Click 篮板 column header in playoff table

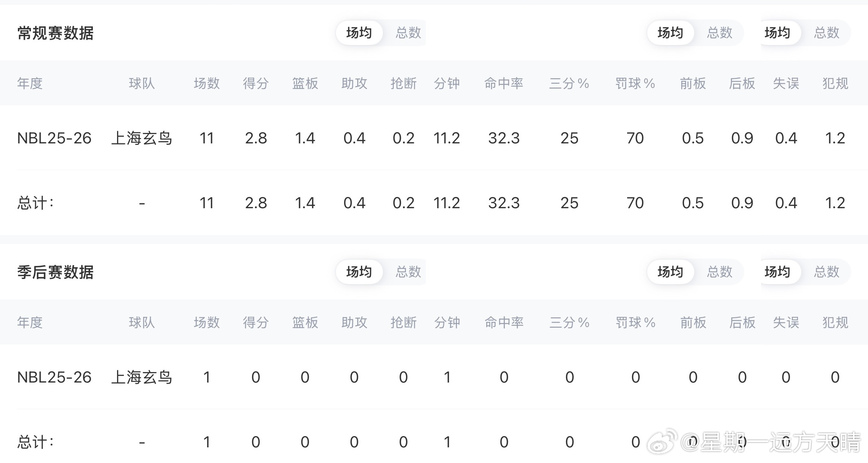point(305,322)
